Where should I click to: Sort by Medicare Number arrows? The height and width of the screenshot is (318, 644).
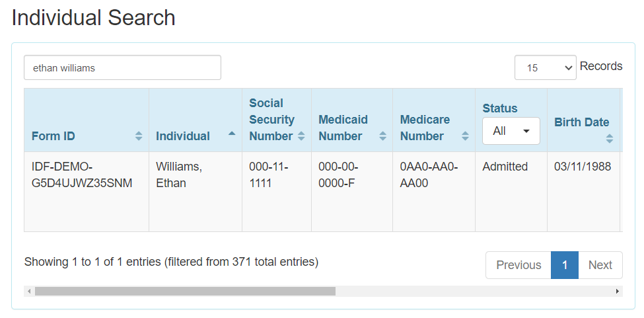tap(465, 136)
